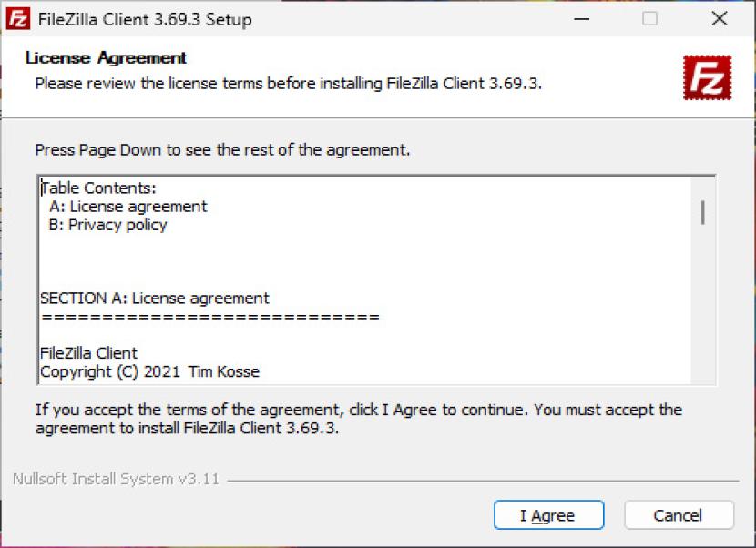Click the "FileZilla Client 3.69.3 Setup" window title
The width and height of the screenshot is (756, 548).
pos(146,19)
